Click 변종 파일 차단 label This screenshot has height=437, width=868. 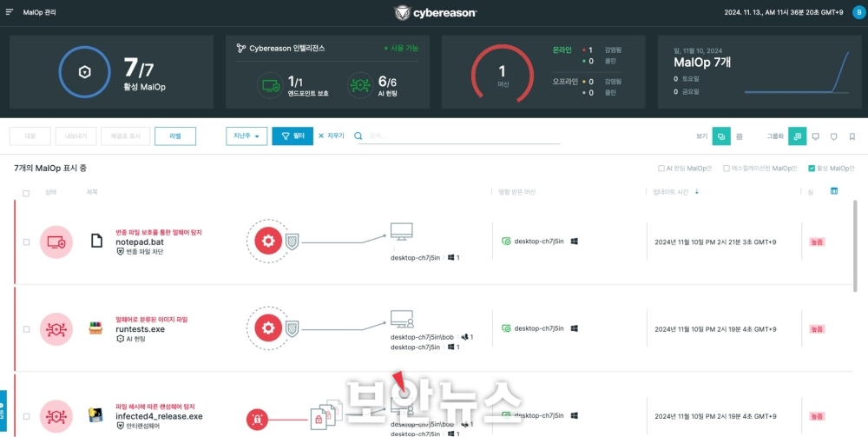point(143,251)
